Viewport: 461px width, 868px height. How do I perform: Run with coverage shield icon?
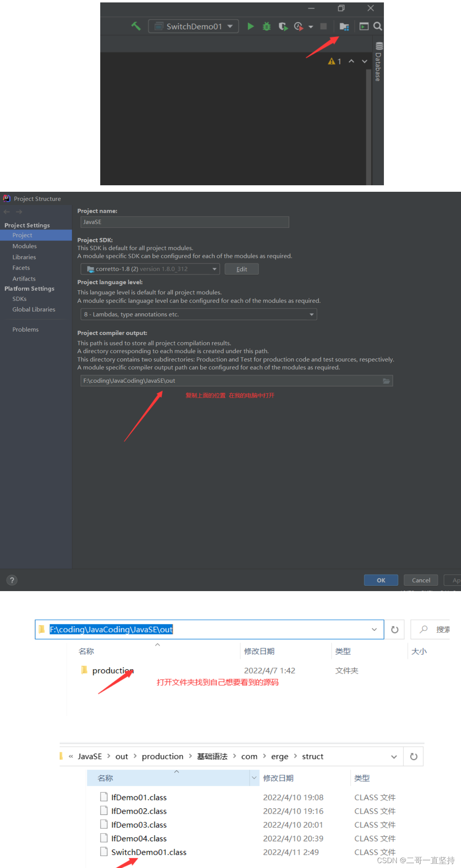(283, 26)
